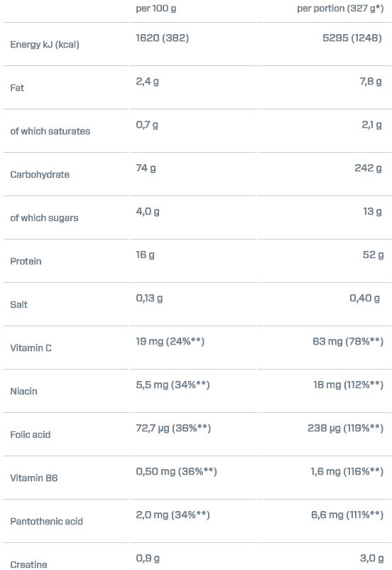Select the Salt row label
This screenshot has width=392, height=570.
tap(18, 305)
